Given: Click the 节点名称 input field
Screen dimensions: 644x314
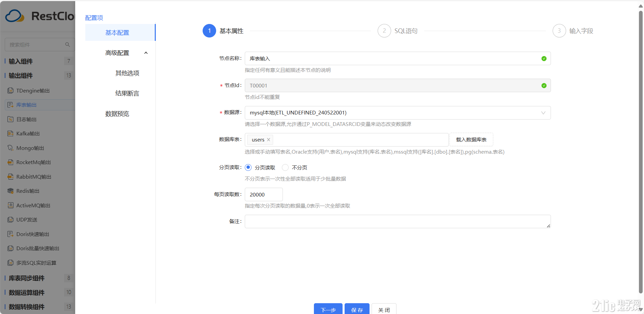Looking at the screenshot, I should pyautogui.click(x=398, y=58).
